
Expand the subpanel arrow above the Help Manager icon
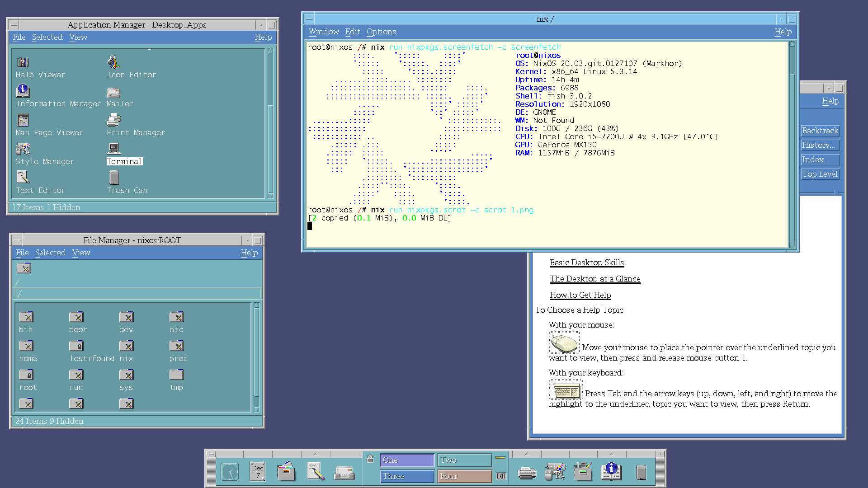pos(611,454)
